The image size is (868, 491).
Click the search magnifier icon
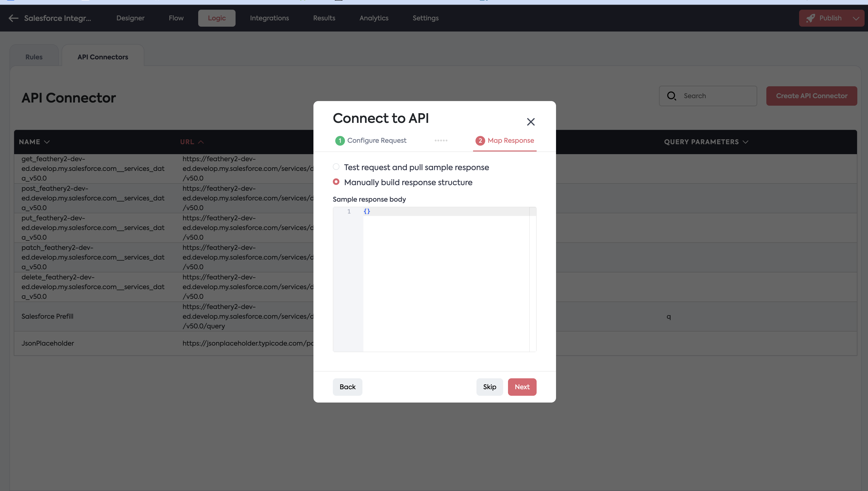(671, 96)
